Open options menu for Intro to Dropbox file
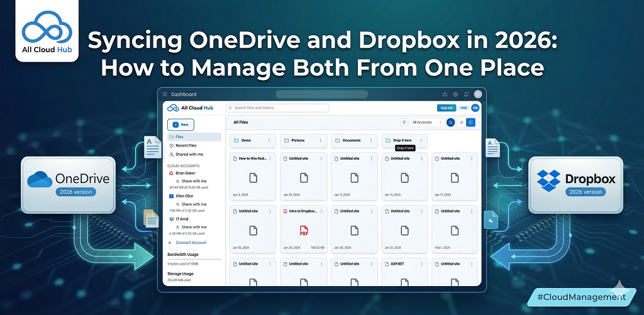This screenshot has height=315, width=644. coord(321,211)
